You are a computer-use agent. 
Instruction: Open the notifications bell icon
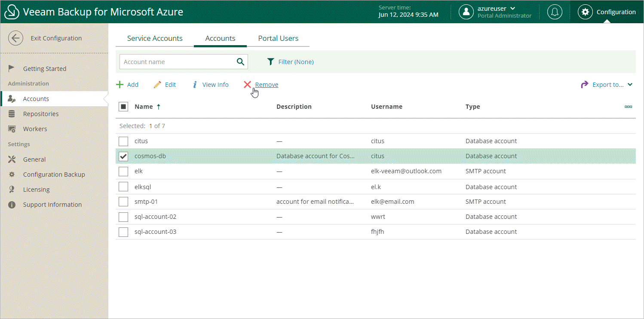coord(555,12)
